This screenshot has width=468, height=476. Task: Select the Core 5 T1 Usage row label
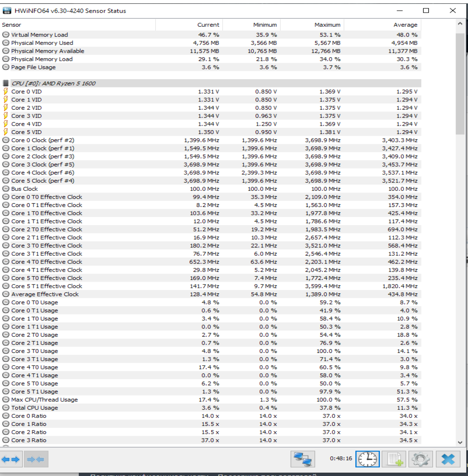click(35, 391)
